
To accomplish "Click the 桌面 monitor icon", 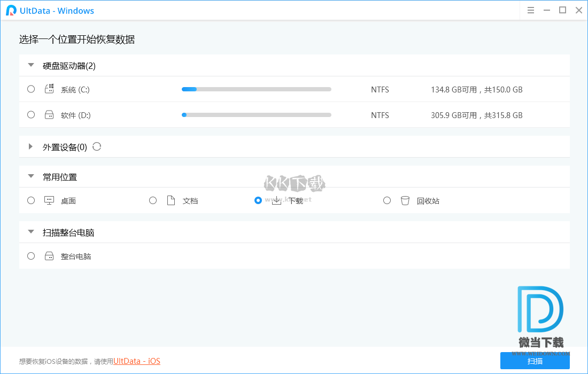I will [49, 200].
